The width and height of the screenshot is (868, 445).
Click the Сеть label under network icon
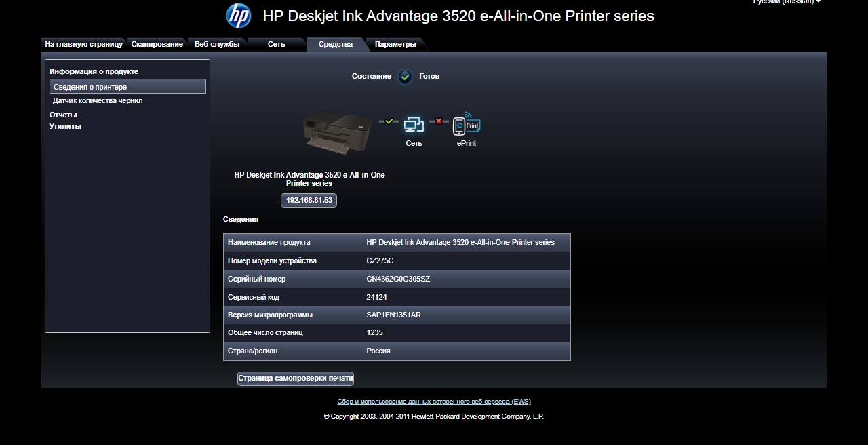tap(414, 143)
